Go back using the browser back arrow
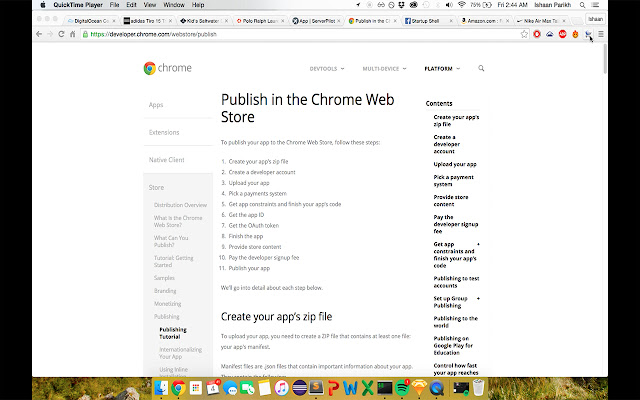 (39, 34)
